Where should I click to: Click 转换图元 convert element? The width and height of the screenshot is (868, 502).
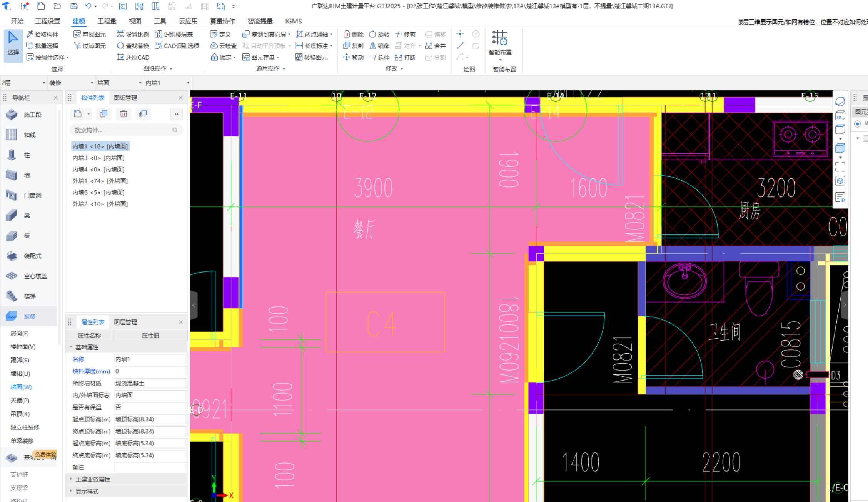click(312, 57)
